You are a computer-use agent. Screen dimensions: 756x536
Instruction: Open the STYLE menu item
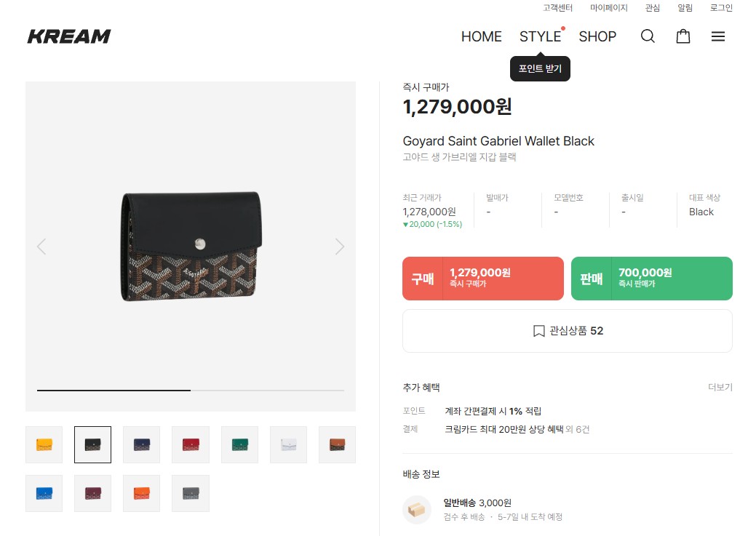tap(540, 36)
